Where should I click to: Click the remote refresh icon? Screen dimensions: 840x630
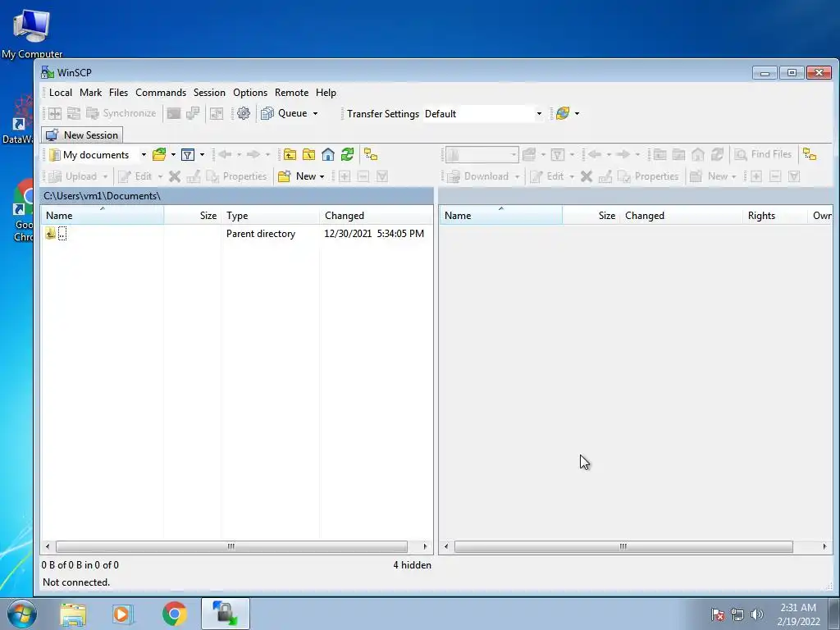point(717,155)
